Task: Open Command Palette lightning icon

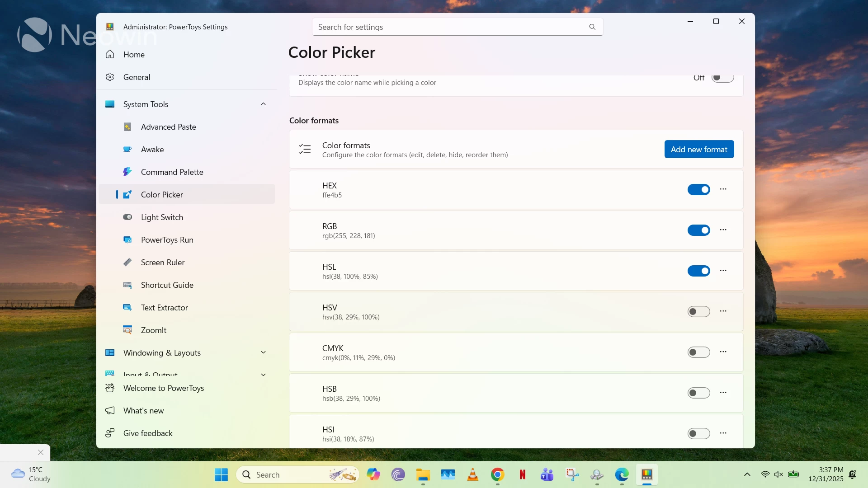Action: tap(127, 172)
